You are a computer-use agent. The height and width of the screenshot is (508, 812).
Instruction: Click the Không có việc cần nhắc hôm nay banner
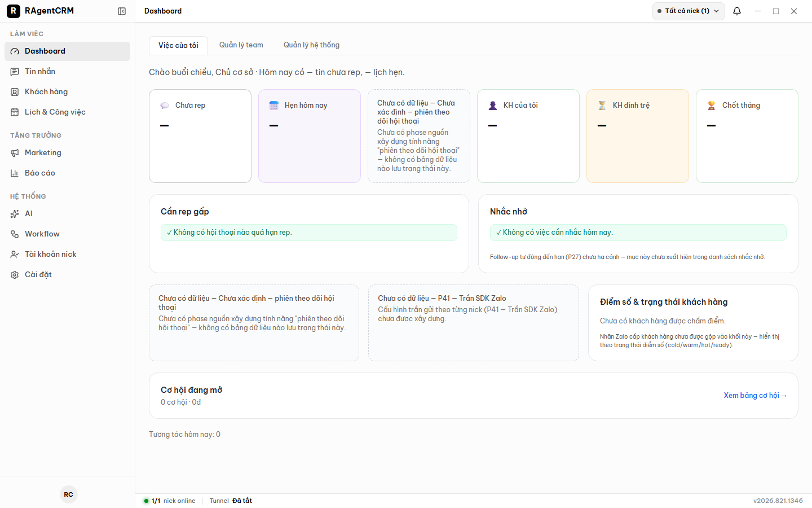(638, 233)
